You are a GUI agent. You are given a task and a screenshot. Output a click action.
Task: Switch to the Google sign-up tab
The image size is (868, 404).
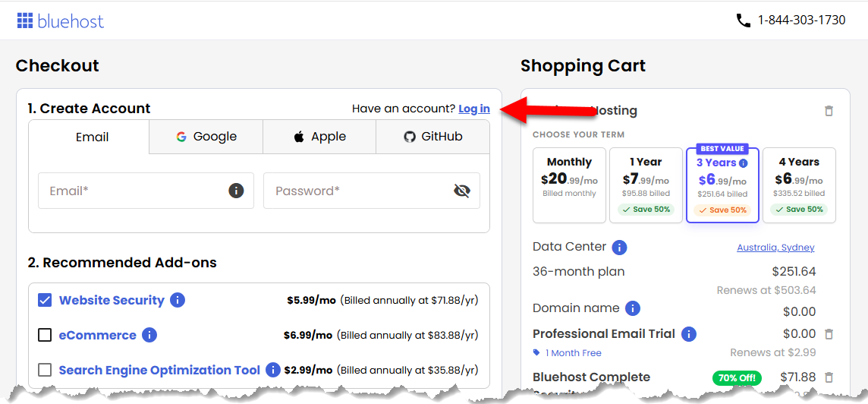coord(206,137)
